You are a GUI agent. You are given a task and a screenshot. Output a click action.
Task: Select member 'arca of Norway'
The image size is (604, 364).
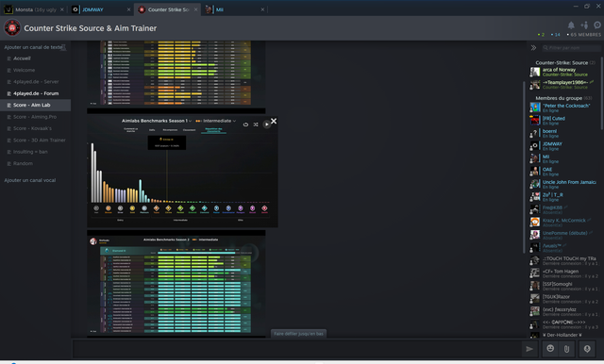click(x=564, y=72)
